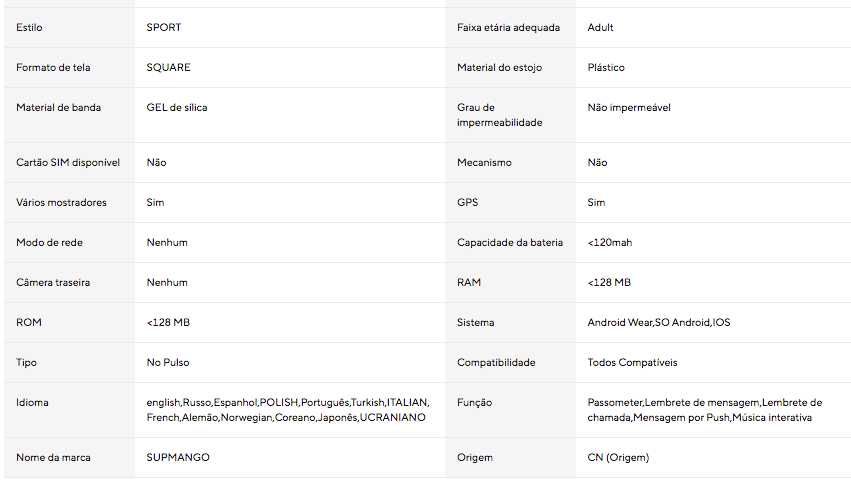Click the "Formato de tela" label
851x486 pixels.
54,68
